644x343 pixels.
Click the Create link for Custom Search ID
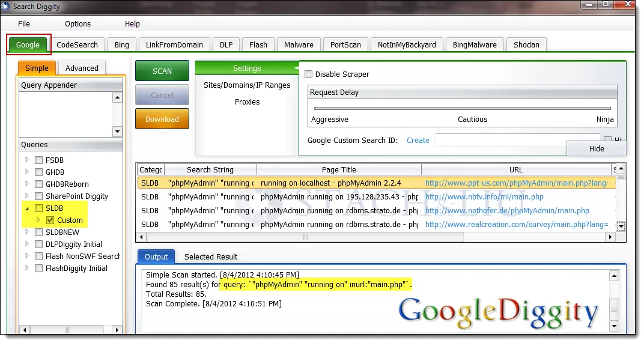418,140
